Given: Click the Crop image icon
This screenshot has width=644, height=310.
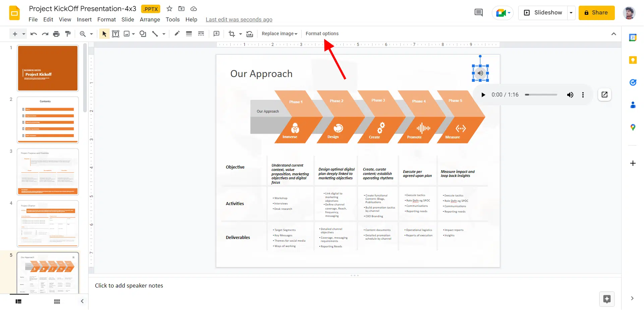Looking at the screenshot, I should [x=232, y=34].
